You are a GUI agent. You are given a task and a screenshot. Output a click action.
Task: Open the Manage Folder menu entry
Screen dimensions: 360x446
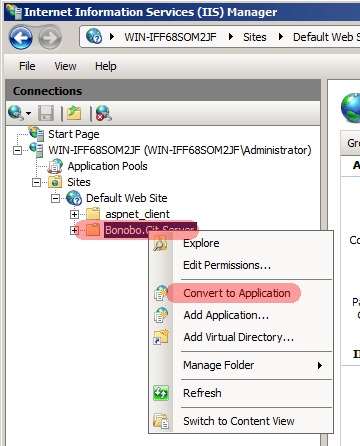(x=241, y=365)
